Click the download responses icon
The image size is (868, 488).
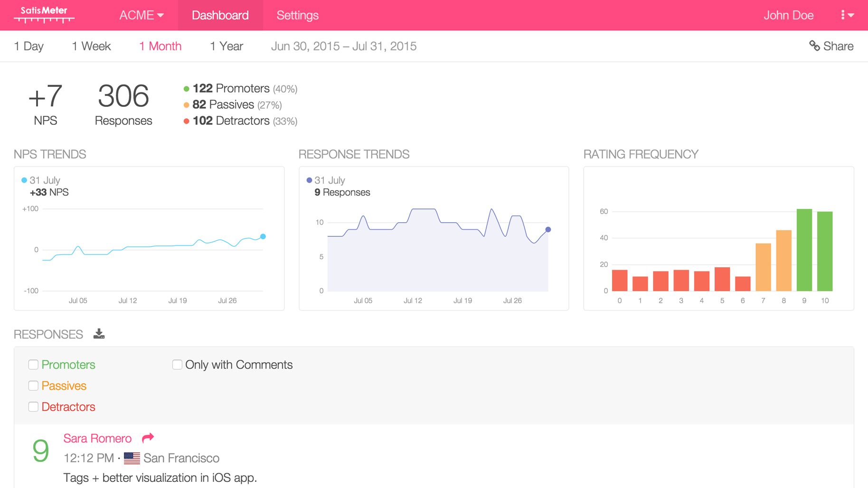(x=99, y=334)
